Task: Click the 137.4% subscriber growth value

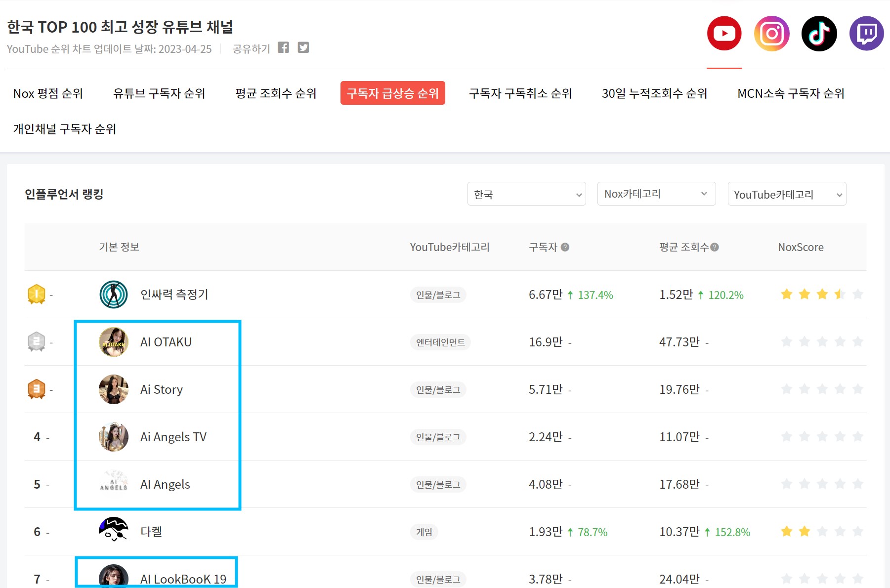Action: [595, 295]
